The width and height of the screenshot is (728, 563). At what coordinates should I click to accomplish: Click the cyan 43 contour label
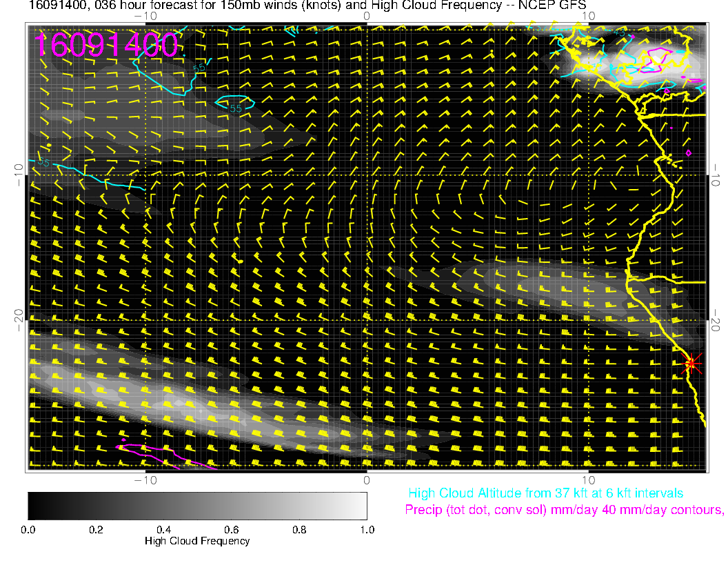coord(619,33)
